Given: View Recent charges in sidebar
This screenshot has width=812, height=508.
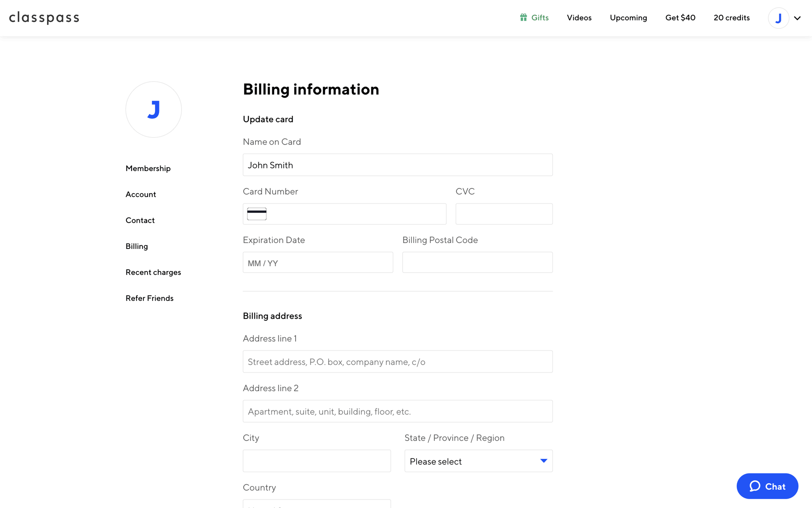Looking at the screenshot, I should coord(153,272).
